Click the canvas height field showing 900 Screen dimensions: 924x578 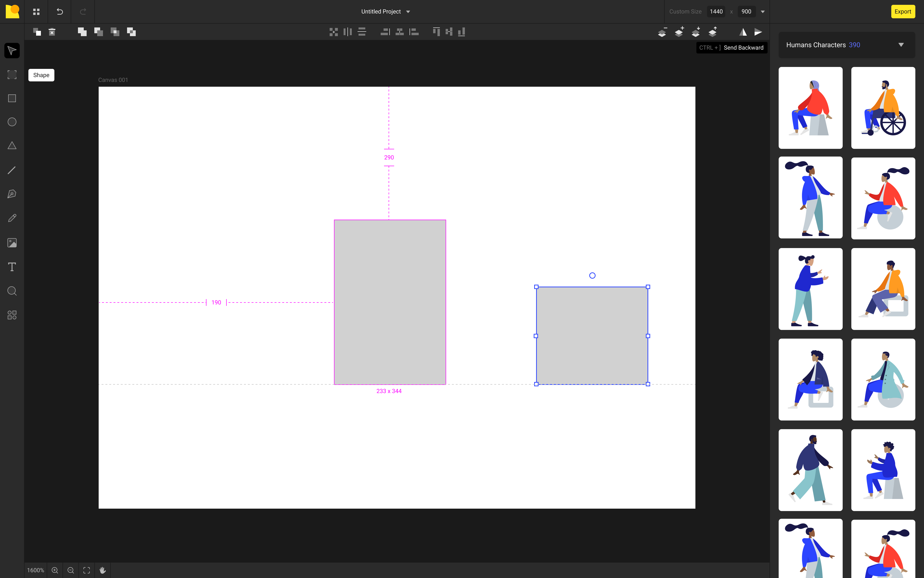coord(746,12)
